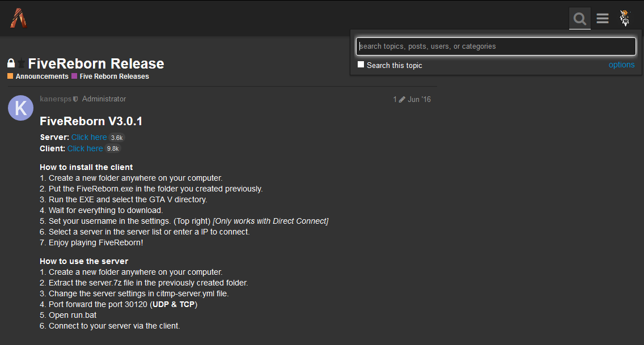The width and height of the screenshot is (644, 345).
Task: Open the hamburger menu
Action: click(602, 18)
